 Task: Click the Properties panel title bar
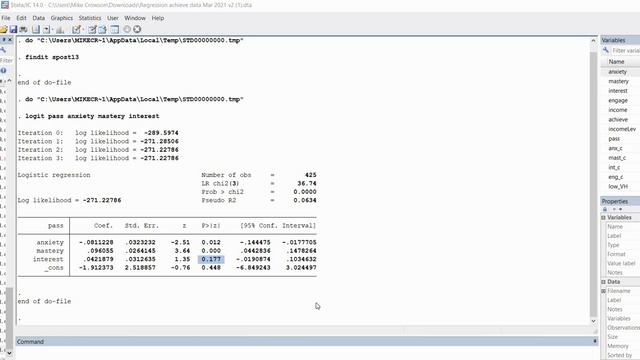pos(620,201)
